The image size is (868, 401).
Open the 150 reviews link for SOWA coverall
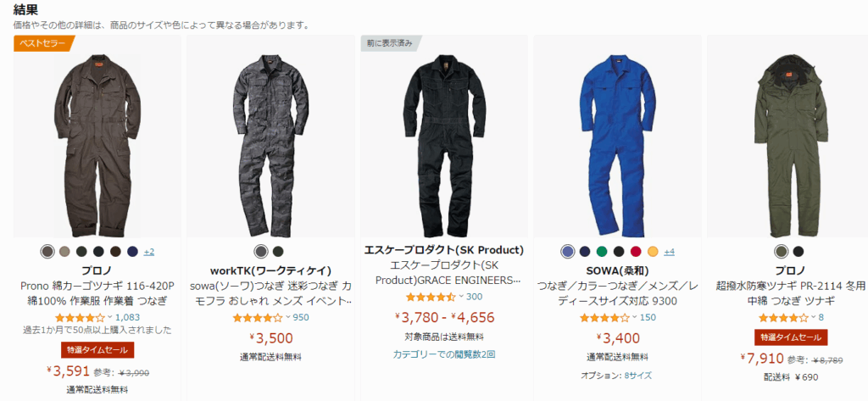point(648,317)
